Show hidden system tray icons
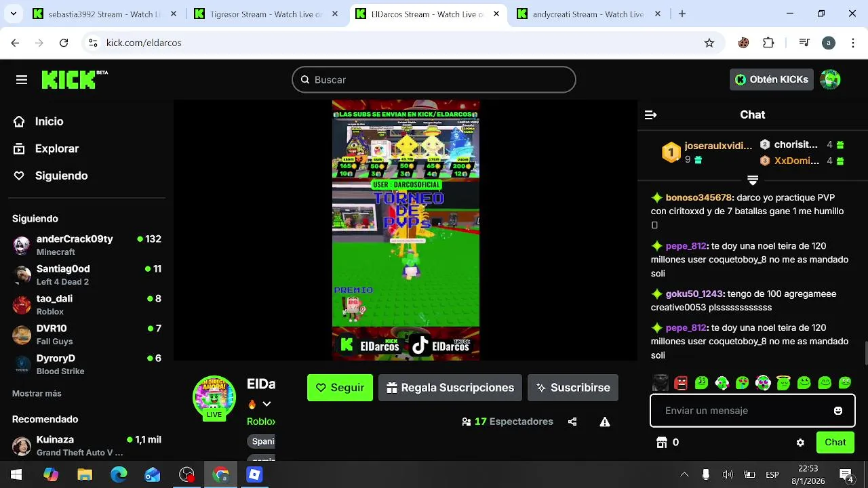The height and width of the screenshot is (488, 868). [x=684, y=474]
